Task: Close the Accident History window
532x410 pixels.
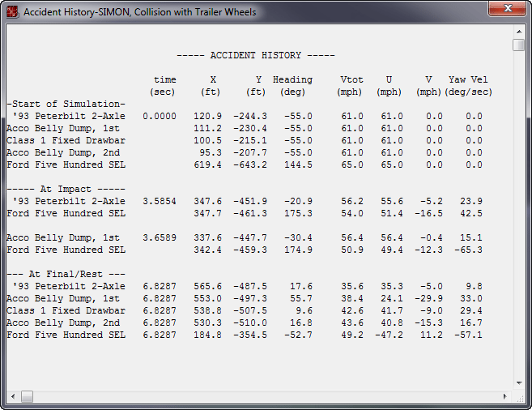Action: [x=507, y=10]
